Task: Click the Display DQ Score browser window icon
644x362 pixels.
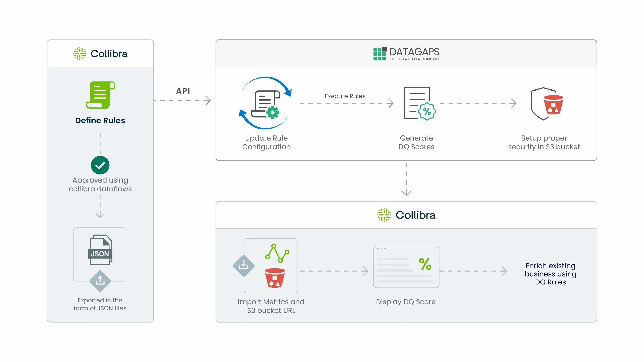Action: point(406,266)
